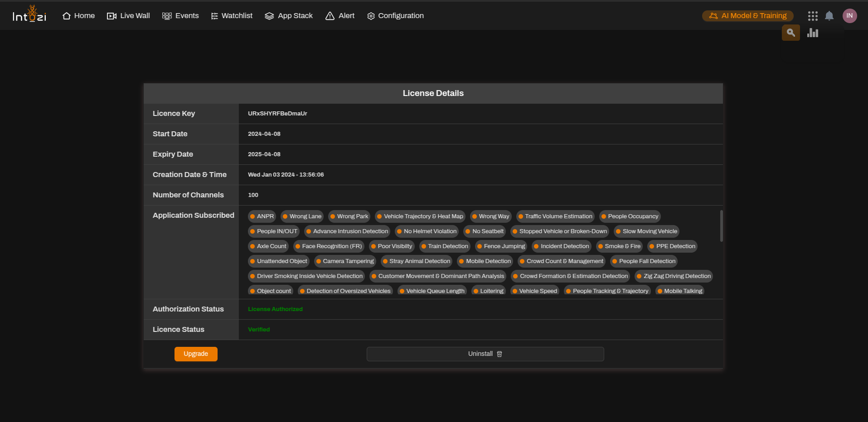Open the IN user profile avatar
Screen dimensions: 868x422
click(x=849, y=16)
